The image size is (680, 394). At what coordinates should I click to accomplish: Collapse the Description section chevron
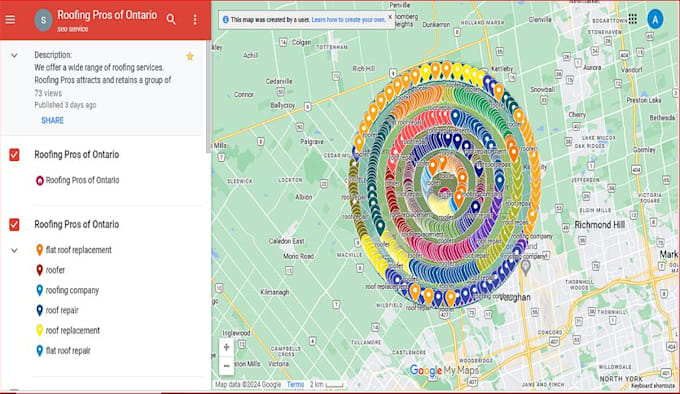click(14, 55)
